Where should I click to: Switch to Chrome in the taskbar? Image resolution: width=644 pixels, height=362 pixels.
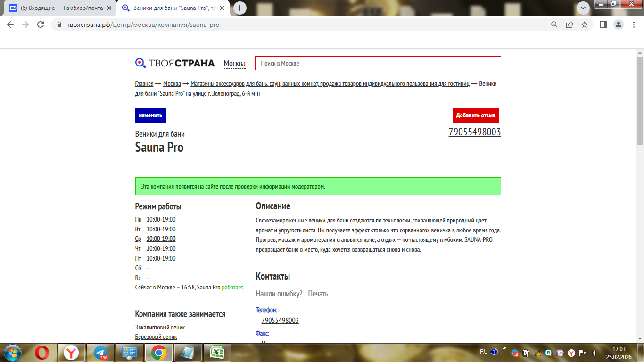click(x=159, y=352)
